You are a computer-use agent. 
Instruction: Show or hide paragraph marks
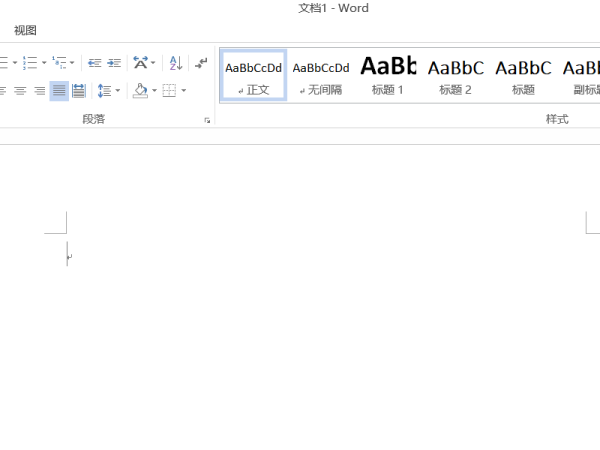tap(201, 63)
